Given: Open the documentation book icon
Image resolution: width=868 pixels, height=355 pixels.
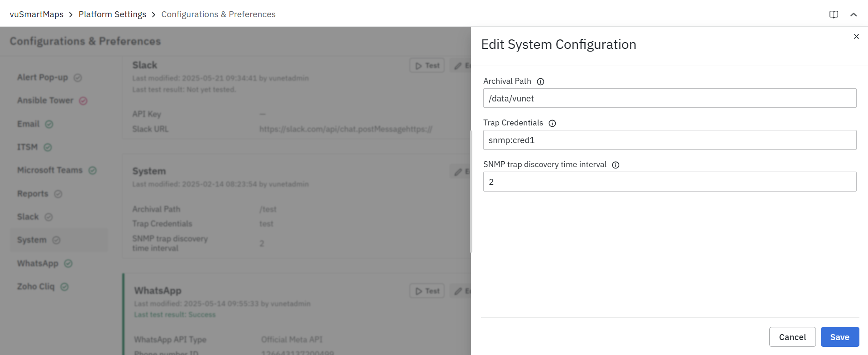Looking at the screenshot, I should (834, 14).
